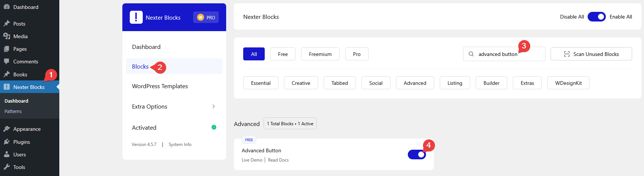The image size is (644, 176).
Task: Click the Posts pin icon in sidebar
Action: pos(7,24)
